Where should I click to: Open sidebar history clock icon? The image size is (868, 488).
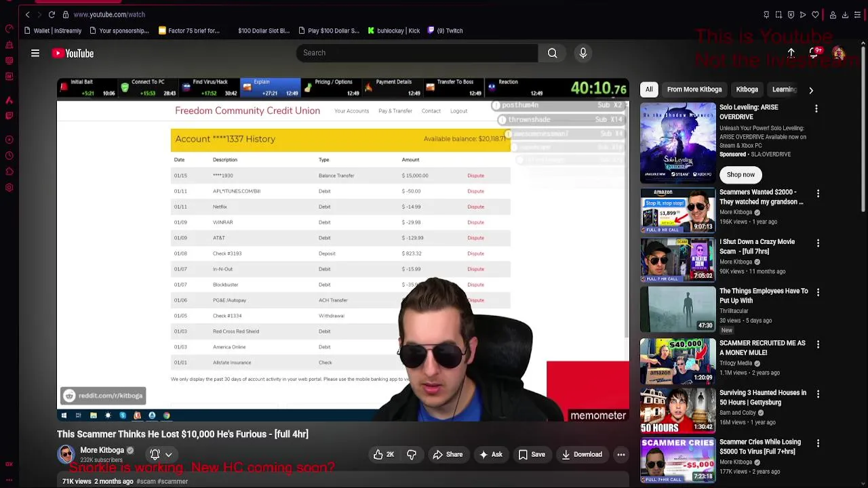[x=9, y=156]
